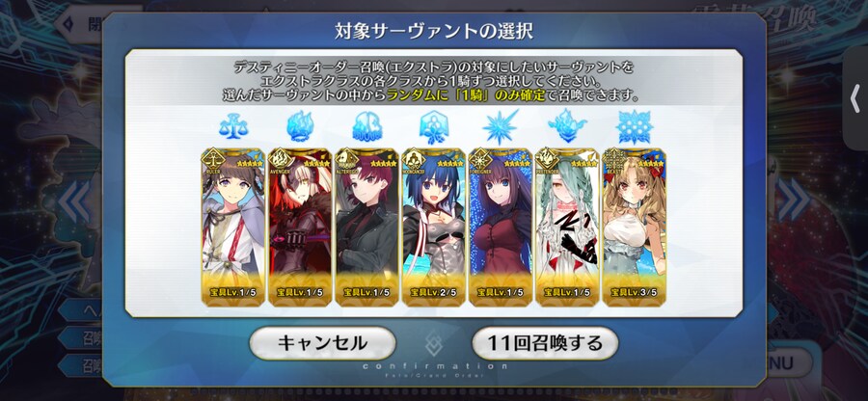868x401 pixels.
Task: Choose the Ruler servant card
Action: (x=233, y=227)
